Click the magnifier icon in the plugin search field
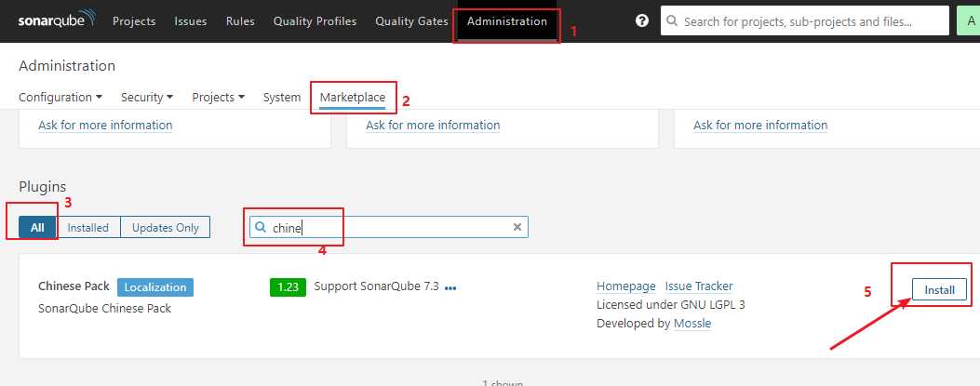980x386 pixels. pos(260,227)
